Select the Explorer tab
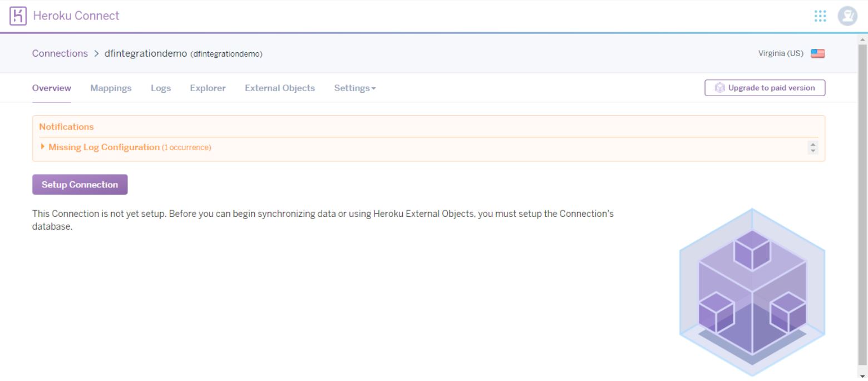 pyautogui.click(x=208, y=88)
